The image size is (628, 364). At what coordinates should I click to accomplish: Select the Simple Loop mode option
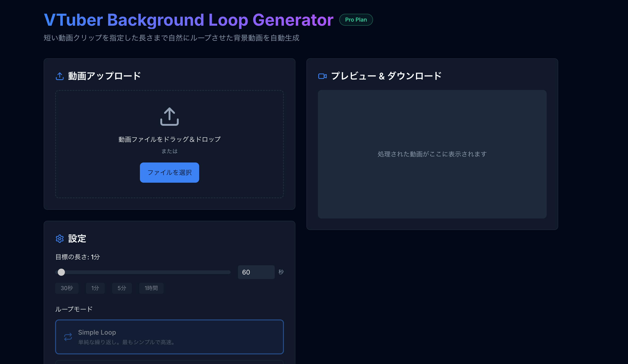pos(169,337)
